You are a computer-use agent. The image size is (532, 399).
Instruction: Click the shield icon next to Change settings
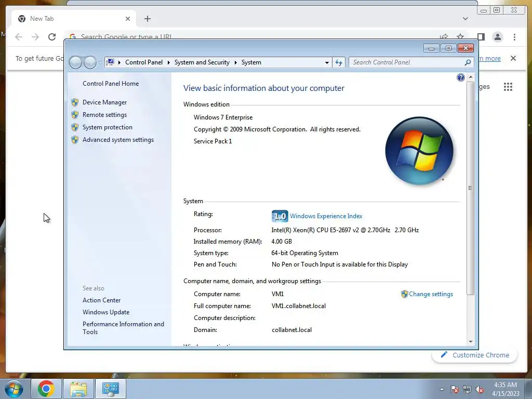click(404, 294)
